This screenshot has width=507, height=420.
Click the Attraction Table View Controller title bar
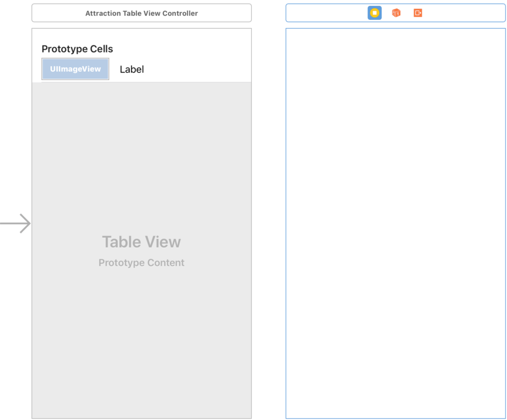point(141,13)
